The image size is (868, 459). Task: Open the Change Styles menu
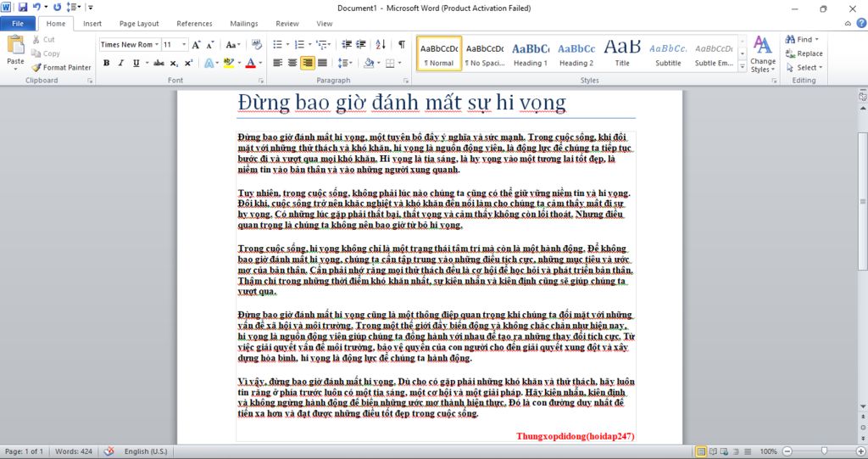point(763,54)
